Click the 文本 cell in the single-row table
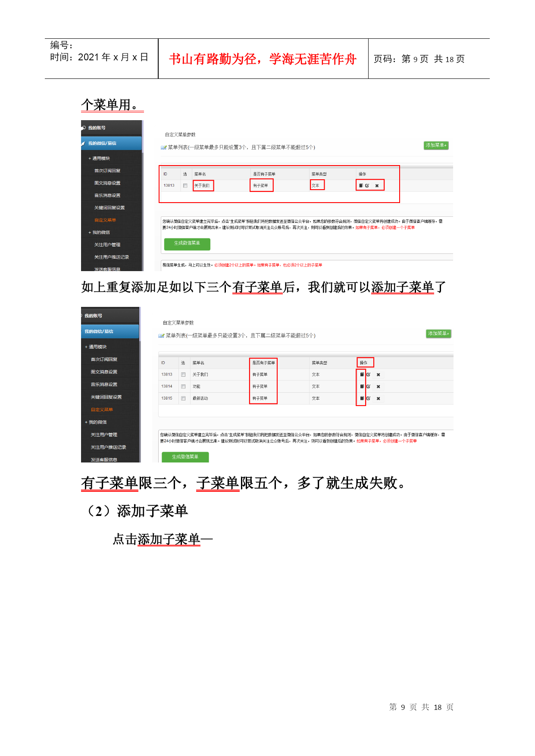Viewport: 535px width, 756px height. 316,186
